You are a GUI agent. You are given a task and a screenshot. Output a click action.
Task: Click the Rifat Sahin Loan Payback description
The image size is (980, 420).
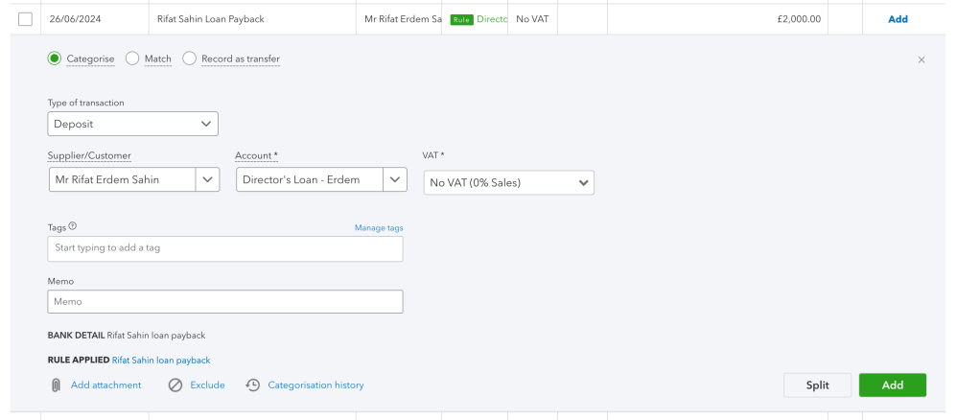click(x=211, y=19)
